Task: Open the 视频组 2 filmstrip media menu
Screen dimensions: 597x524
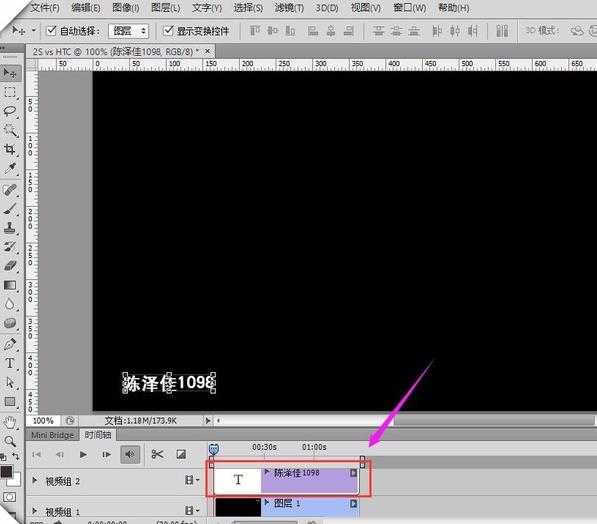Action: pyautogui.click(x=192, y=480)
